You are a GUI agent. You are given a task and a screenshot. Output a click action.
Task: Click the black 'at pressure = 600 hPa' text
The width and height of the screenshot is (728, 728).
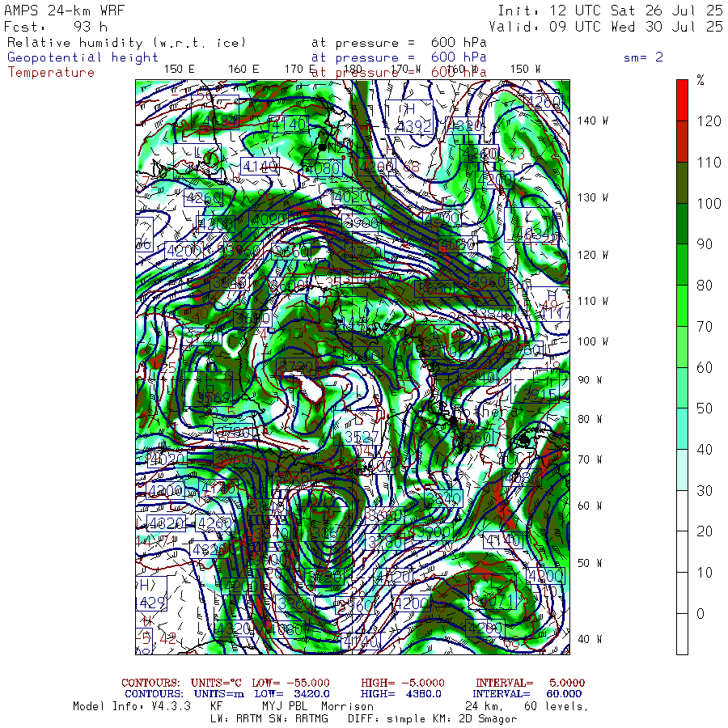click(399, 43)
